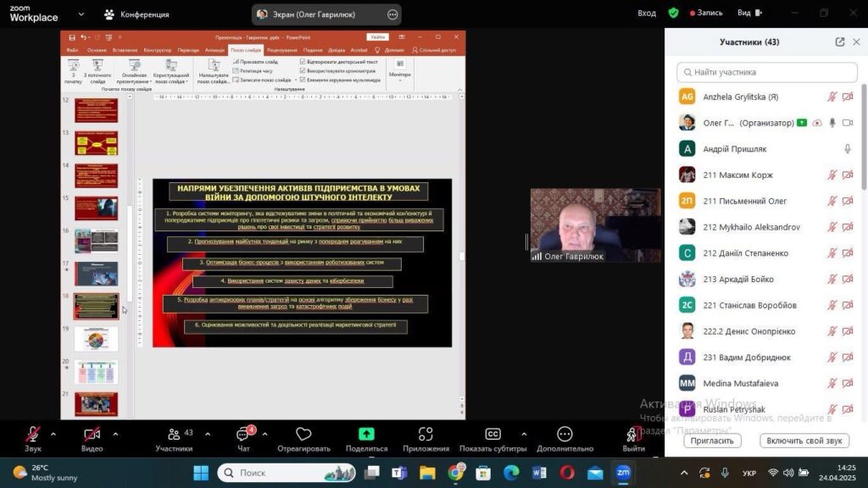Screen dimensions: 868x488
Task: Open the Дополнительно more options icon
Action: [565, 434]
